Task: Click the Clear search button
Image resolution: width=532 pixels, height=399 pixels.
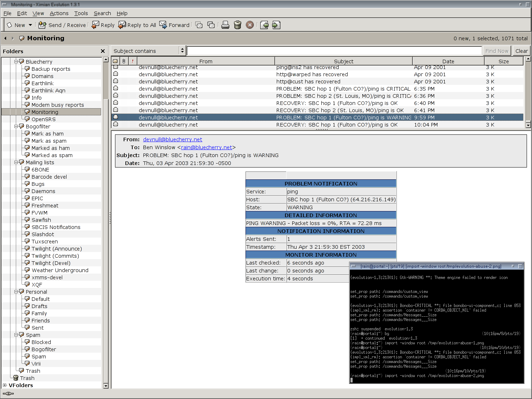Action: tap(522, 51)
